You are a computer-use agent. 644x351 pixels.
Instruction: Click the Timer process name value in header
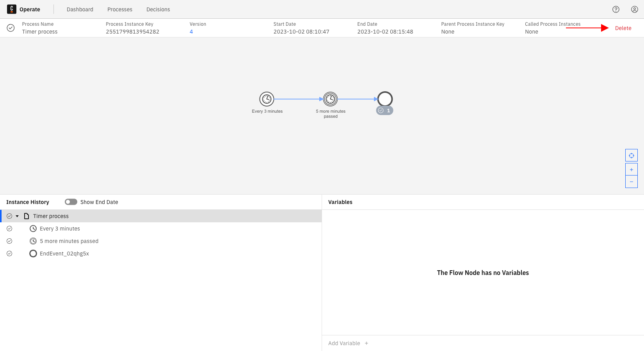coord(40,32)
